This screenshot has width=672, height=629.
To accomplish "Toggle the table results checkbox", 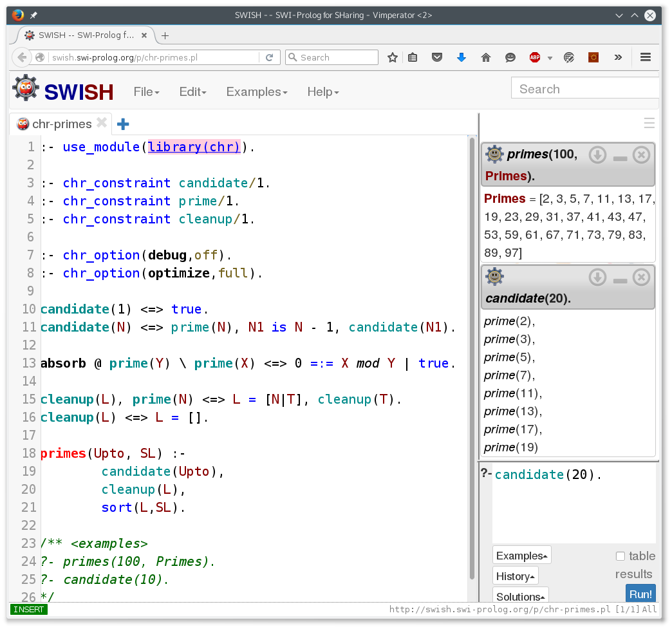I will [620, 556].
